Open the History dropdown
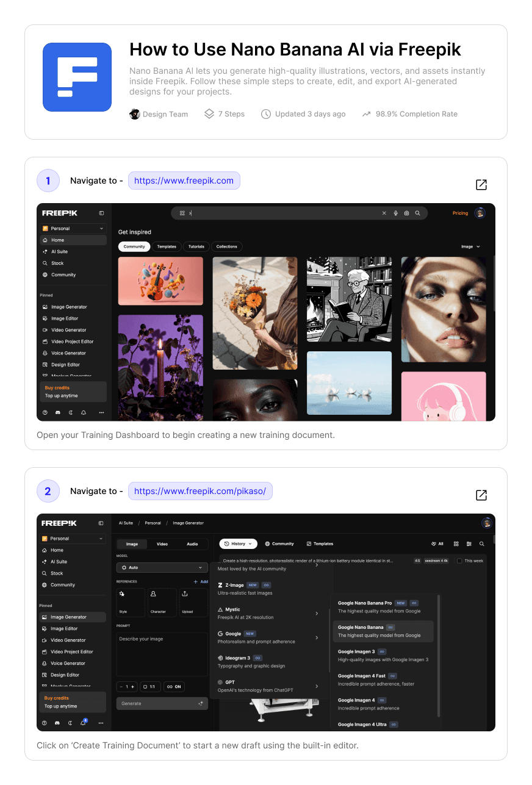Image resolution: width=532 pixels, height=785 pixels. click(238, 543)
